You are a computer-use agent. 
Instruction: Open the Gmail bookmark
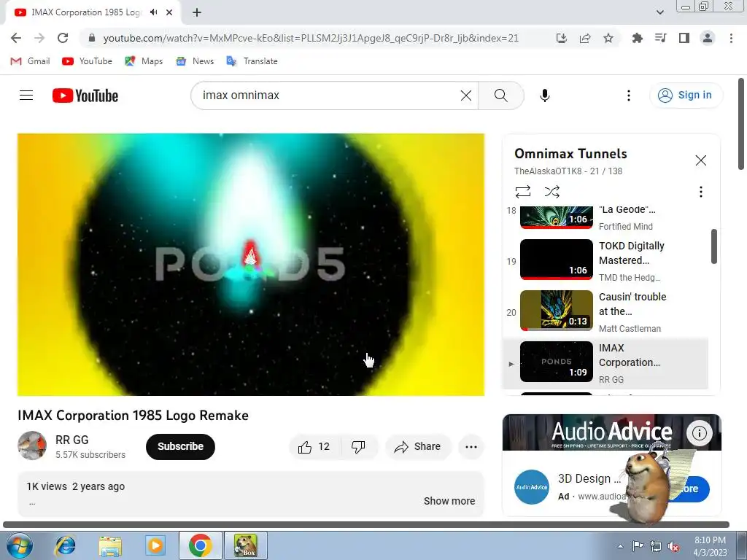coord(30,61)
